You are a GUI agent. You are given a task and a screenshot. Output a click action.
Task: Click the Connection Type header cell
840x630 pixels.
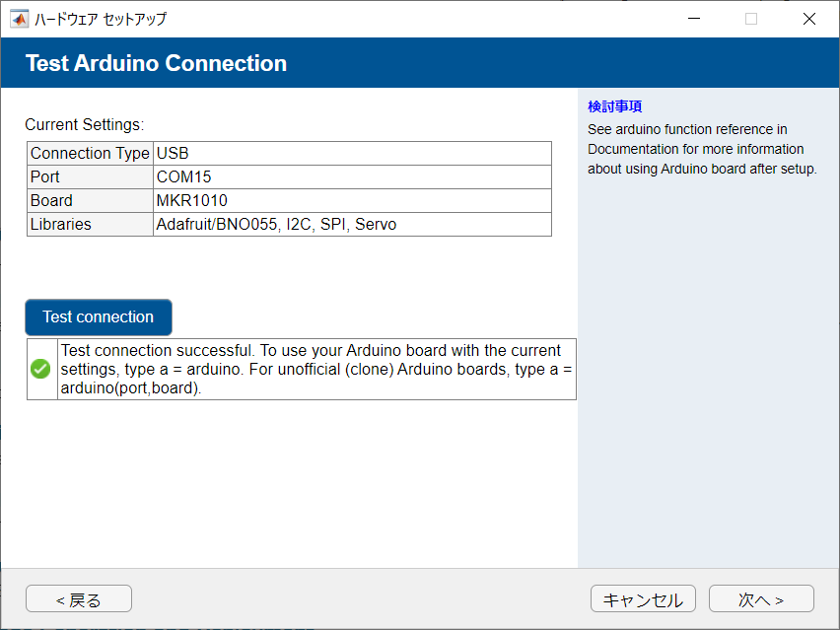pyautogui.click(x=89, y=153)
